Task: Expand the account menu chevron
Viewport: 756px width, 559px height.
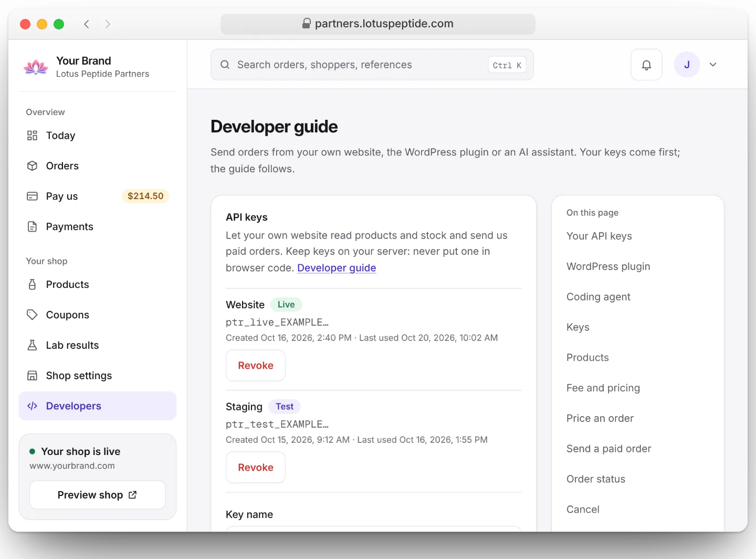Action: click(713, 65)
